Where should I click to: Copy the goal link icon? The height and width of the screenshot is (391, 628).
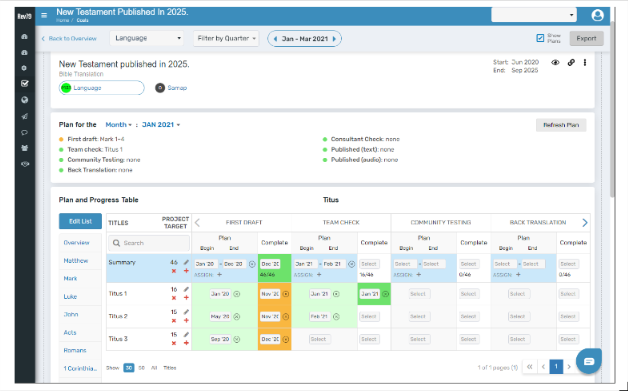click(571, 62)
